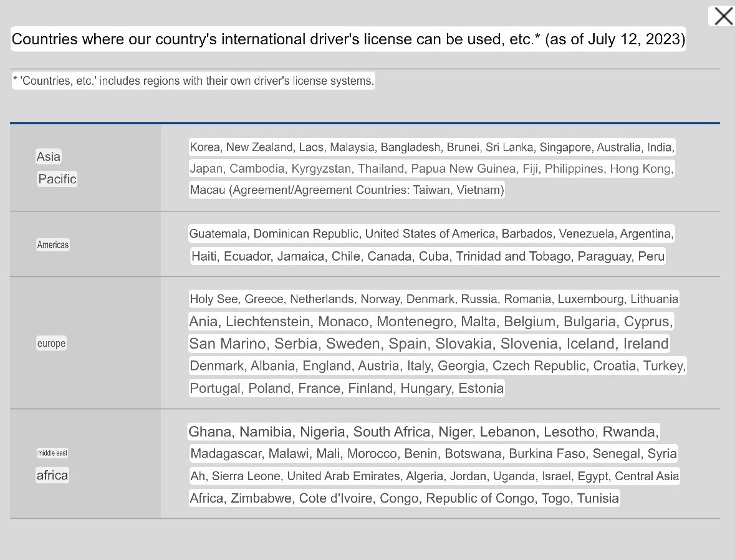
Task: Click the 'Americas' region label
Action: point(53,245)
